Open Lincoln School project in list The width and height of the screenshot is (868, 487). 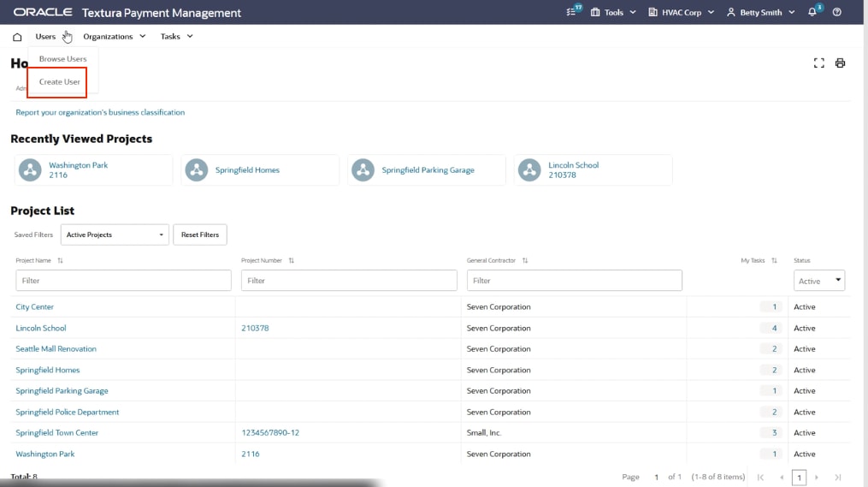coord(41,328)
